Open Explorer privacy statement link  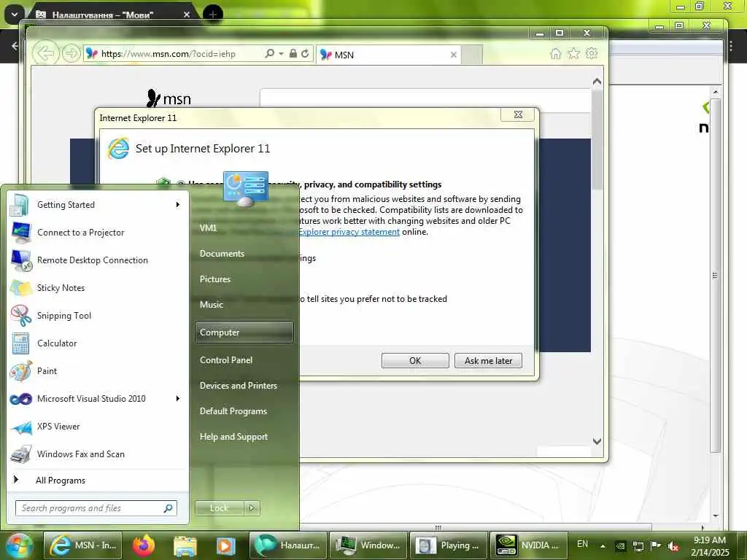pyautogui.click(x=349, y=232)
